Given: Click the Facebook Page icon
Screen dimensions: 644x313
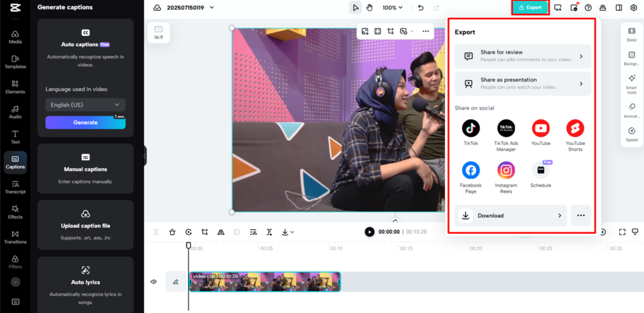Looking at the screenshot, I should tap(471, 170).
